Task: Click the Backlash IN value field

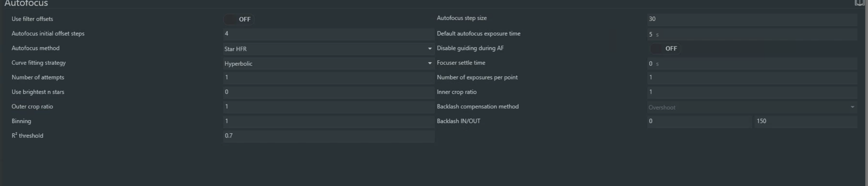Action: coord(699,121)
